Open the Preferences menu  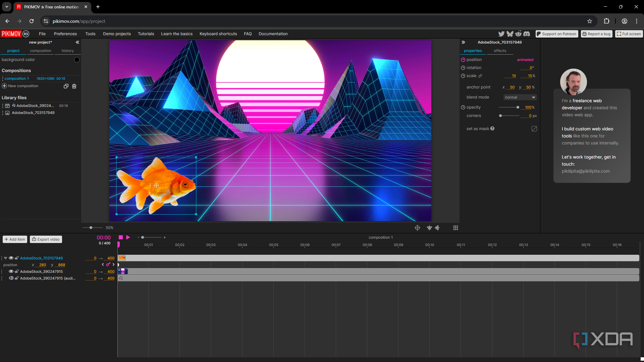coord(65,34)
